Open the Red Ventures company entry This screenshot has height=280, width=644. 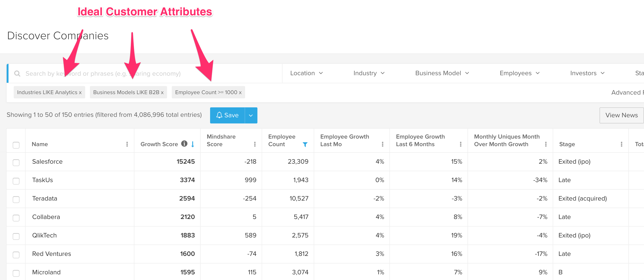click(x=52, y=254)
